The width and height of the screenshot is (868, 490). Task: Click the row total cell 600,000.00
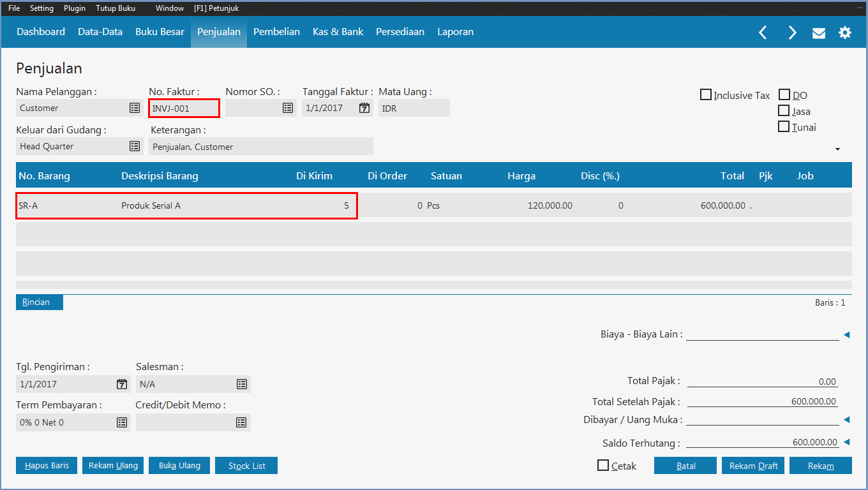click(722, 205)
